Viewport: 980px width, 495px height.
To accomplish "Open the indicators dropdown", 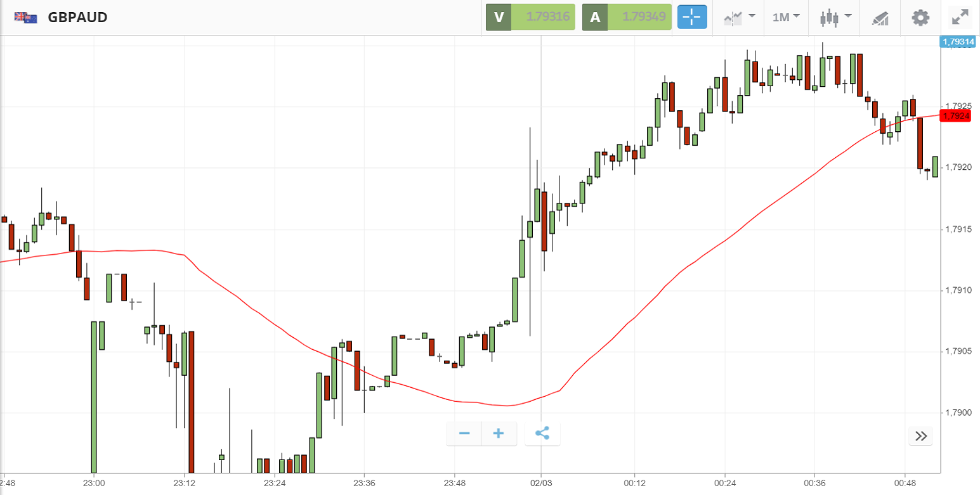I will 739,17.
